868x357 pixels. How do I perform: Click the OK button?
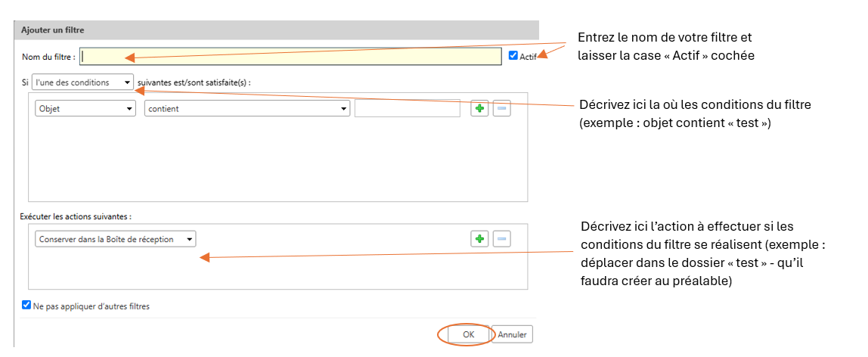[x=469, y=335]
